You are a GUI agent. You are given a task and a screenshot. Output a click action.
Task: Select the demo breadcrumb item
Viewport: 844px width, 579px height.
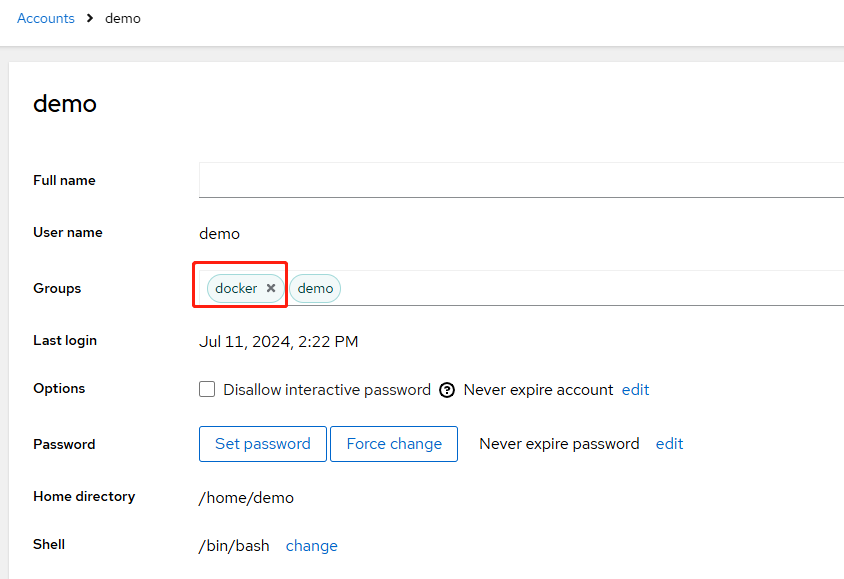(123, 18)
